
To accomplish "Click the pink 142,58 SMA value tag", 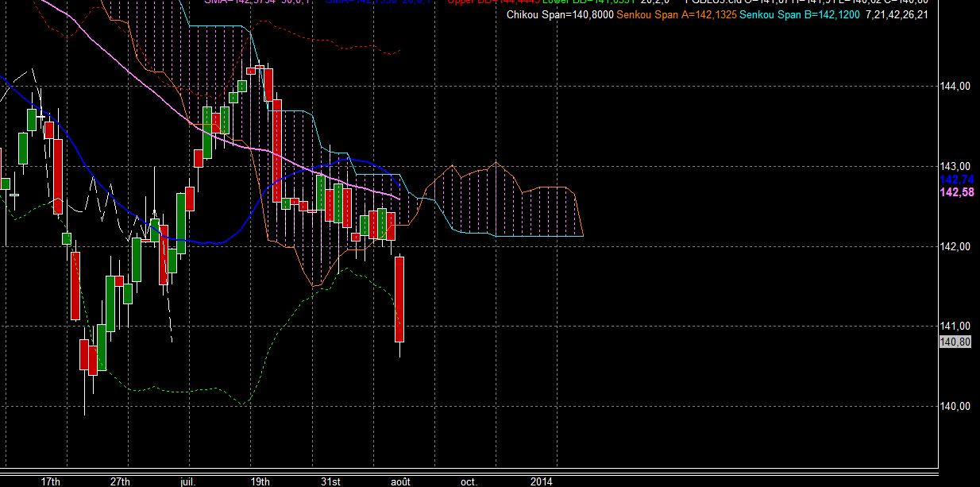I will (955, 193).
